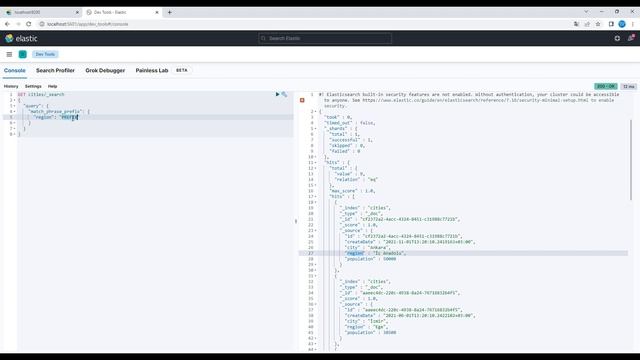Click the BETA badge next to Painless Lab
Screen dimensions: 640x360
[x=182, y=70]
